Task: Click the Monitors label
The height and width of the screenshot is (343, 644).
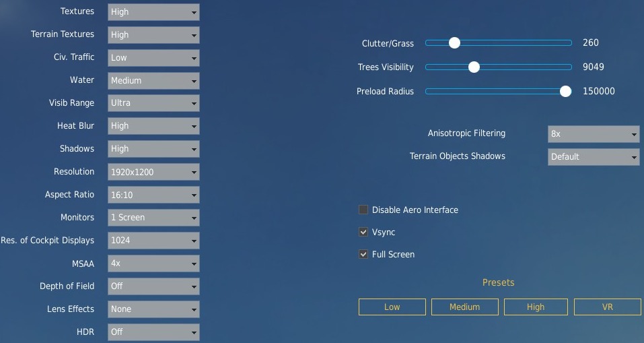Action: 77,217
